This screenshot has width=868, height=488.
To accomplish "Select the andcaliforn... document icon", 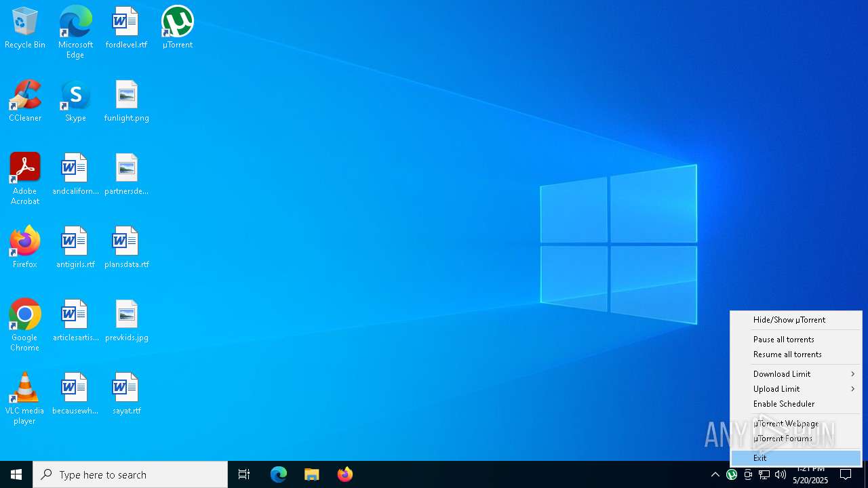I will (x=75, y=175).
